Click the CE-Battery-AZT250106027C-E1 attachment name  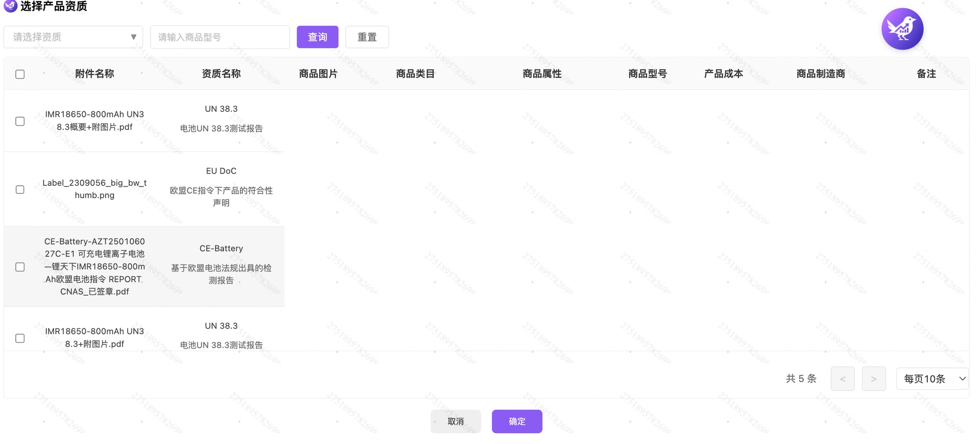click(94, 266)
